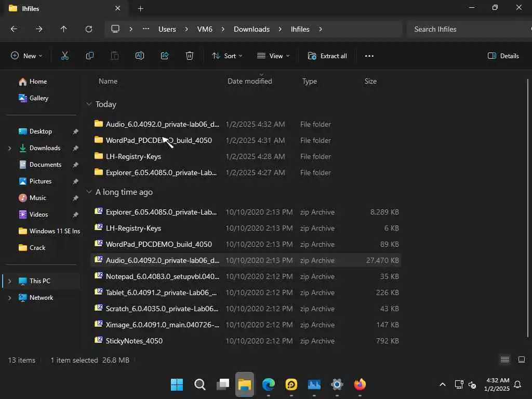
Task: Open Settings gear app on taskbar
Action: 337,385
